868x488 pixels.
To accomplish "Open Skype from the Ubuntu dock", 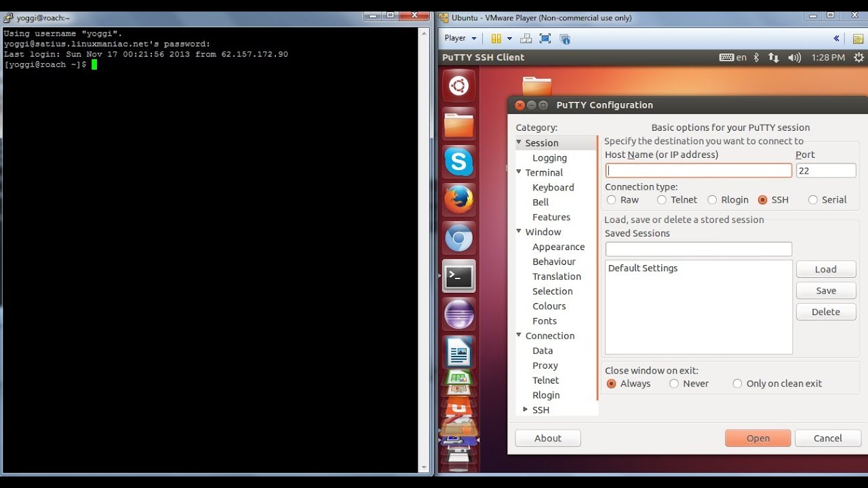I will tap(459, 163).
